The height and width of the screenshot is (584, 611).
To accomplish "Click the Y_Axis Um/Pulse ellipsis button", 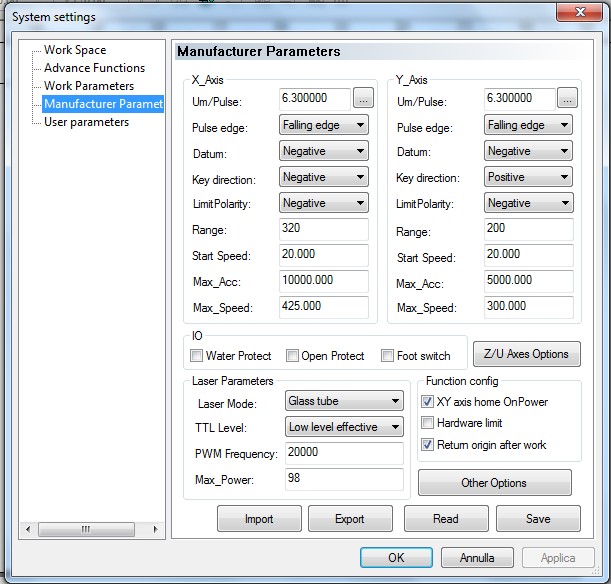I will [x=567, y=99].
